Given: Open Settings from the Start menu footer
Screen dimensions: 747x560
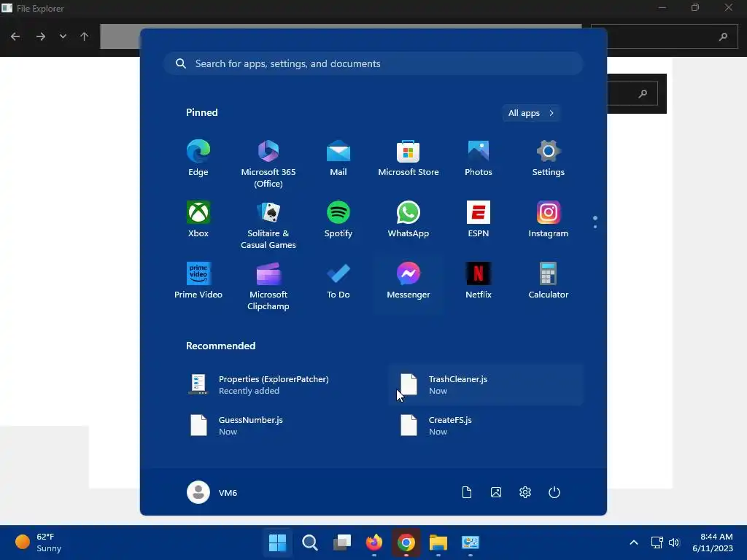Looking at the screenshot, I should (x=525, y=492).
